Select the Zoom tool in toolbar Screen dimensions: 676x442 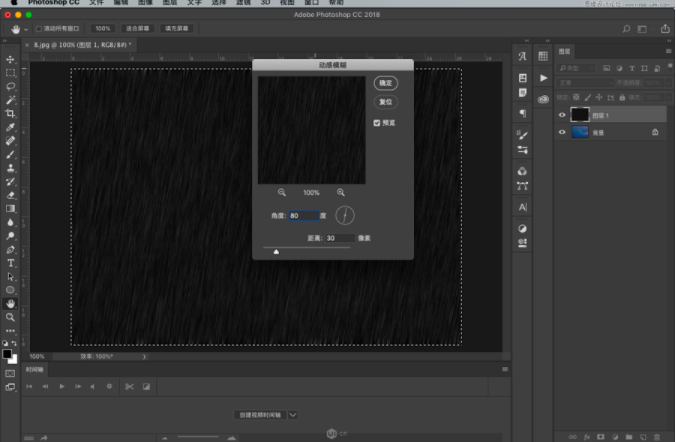click(x=10, y=316)
